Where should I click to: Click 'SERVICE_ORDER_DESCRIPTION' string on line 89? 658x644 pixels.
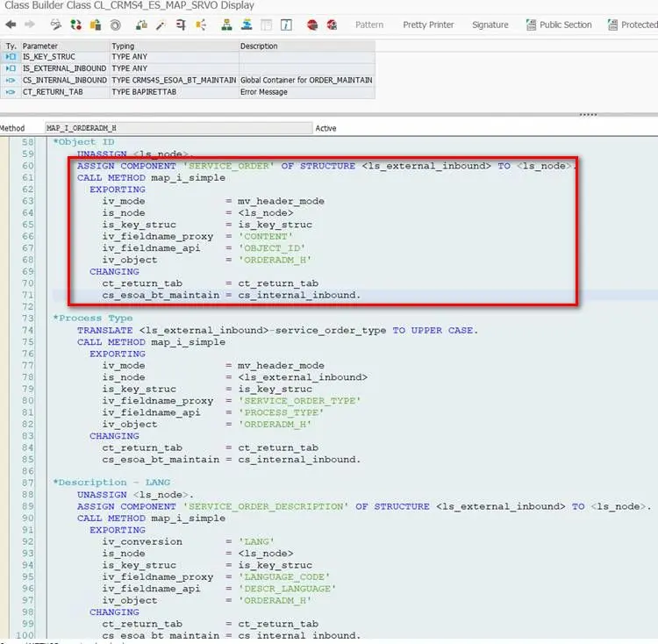[266, 506]
